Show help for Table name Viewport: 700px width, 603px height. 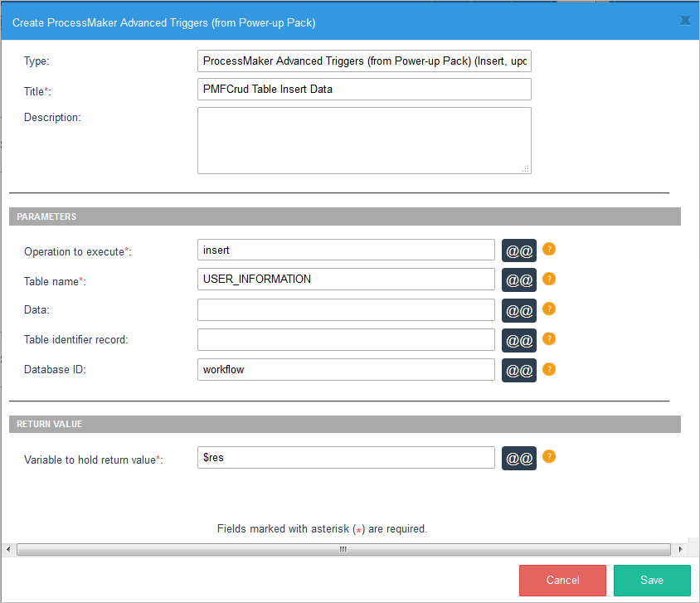coord(549,279)
